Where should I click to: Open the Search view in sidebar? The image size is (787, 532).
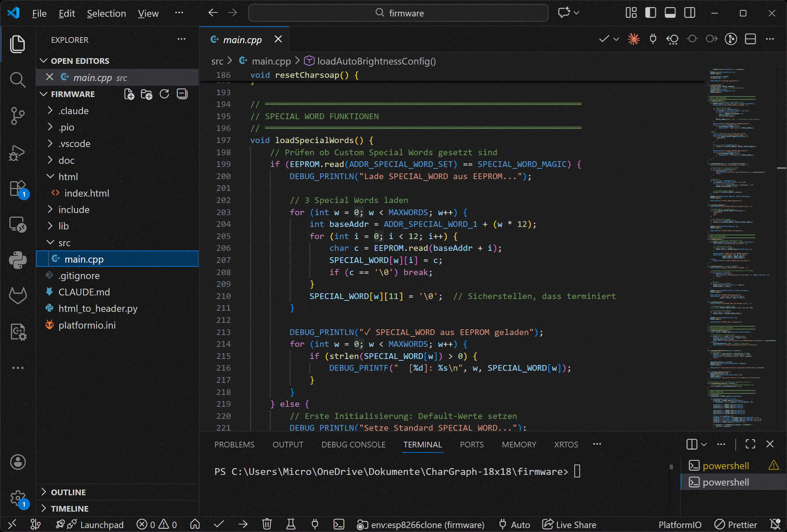17,80
